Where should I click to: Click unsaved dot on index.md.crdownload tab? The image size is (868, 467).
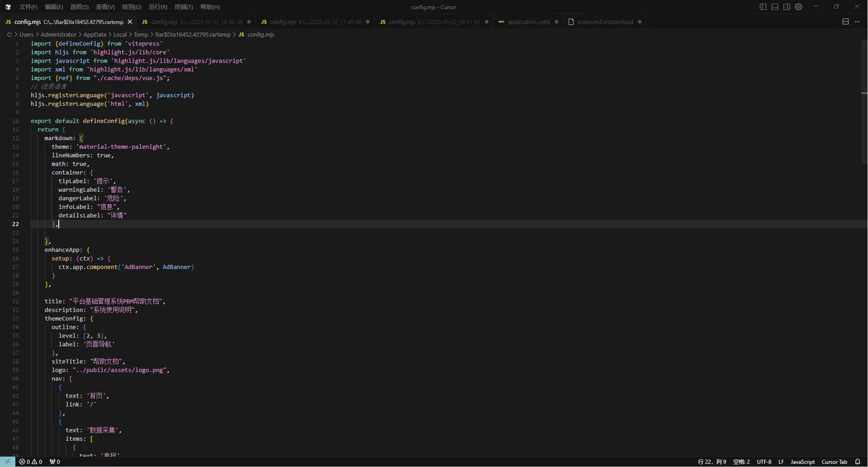pyautogui.click(x=640, y=22)
